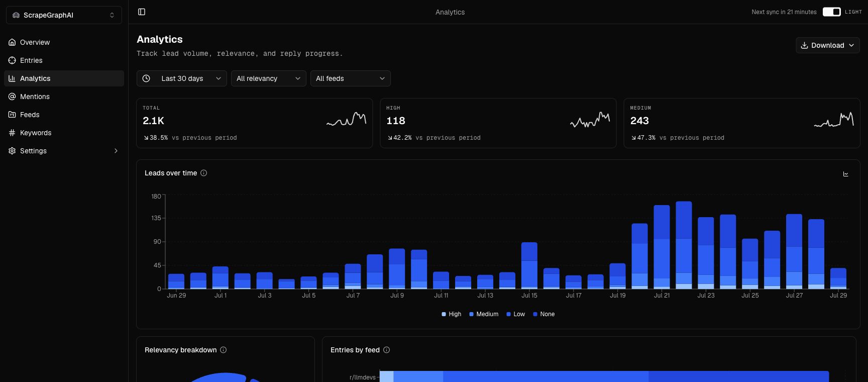This screenshot has width=868, height=382.
Task: Click the 'Next sync in 21 minutes' text
Action: click(x=784, y=12)
